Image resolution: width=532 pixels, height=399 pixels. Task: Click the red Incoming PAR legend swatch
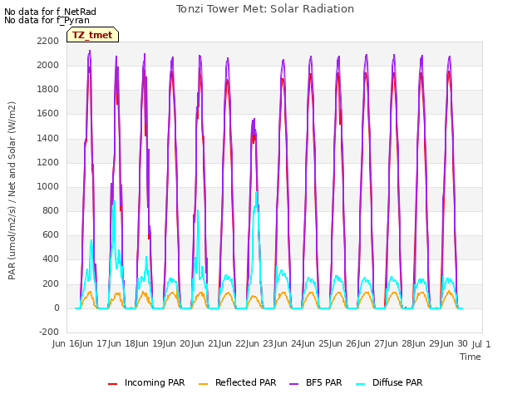tap(113, 383)
